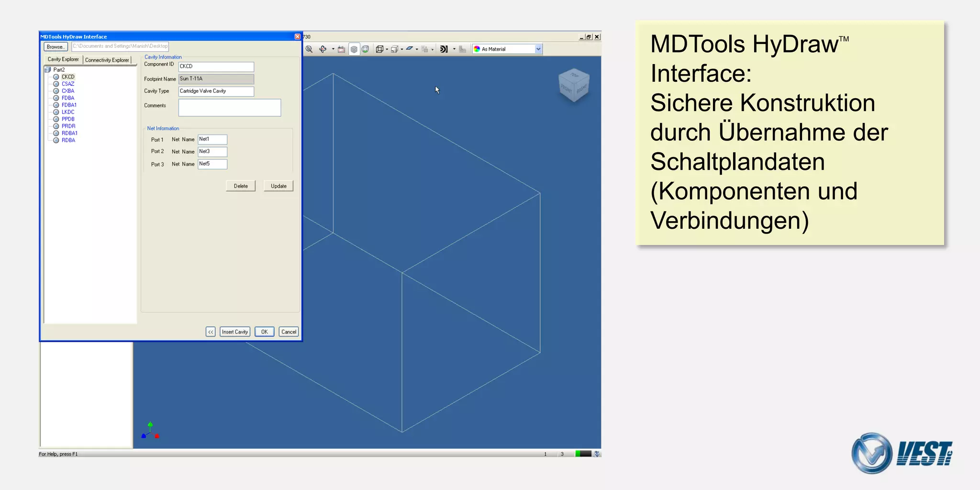Click the green capacity meter in status bar
Screen dimensions: 980x490
(583, 454)
